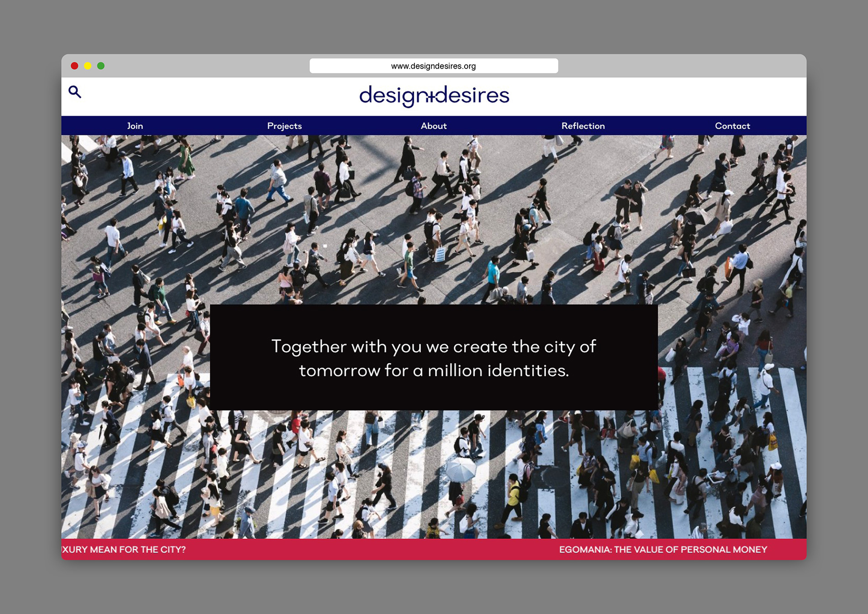
Task: Select the Reflection menu item
Action: (x=583, y=126)
